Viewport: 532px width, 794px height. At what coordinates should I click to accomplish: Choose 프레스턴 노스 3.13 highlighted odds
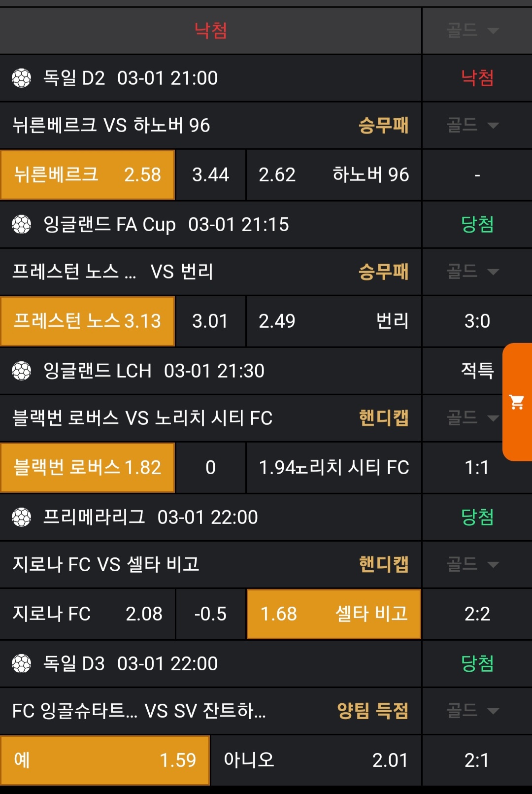click(88, 321)
